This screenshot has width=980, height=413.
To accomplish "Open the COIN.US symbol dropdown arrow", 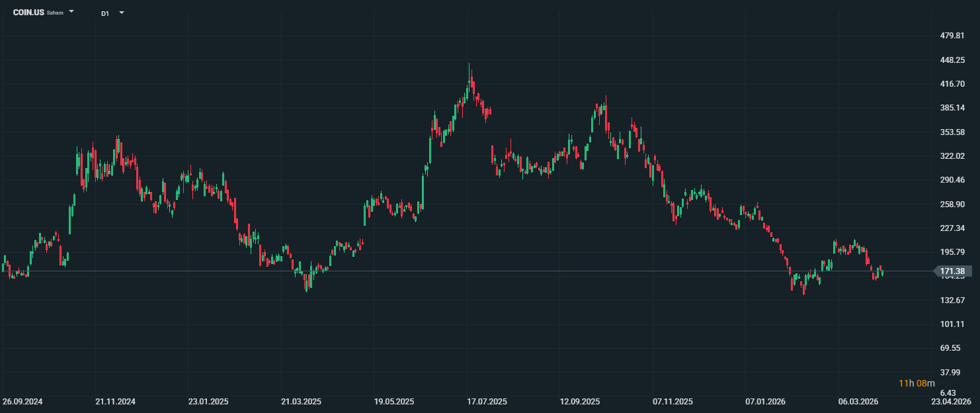I will tap(71, 13).
